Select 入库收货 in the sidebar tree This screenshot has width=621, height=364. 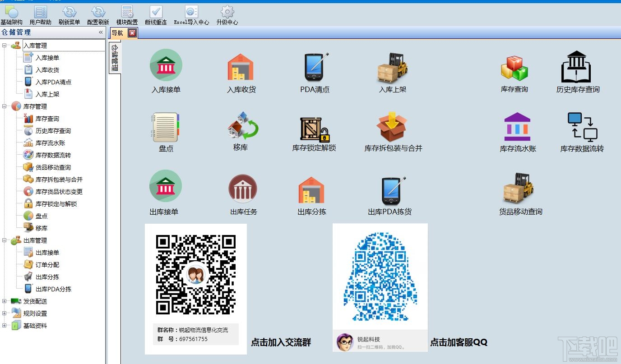click(47, 70)
